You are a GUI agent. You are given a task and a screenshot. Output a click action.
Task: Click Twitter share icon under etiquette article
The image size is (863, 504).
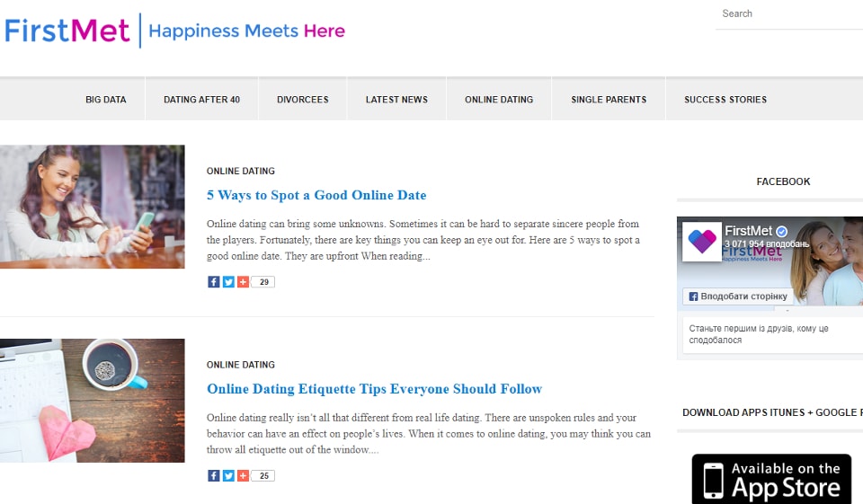(x=228, y=476)
